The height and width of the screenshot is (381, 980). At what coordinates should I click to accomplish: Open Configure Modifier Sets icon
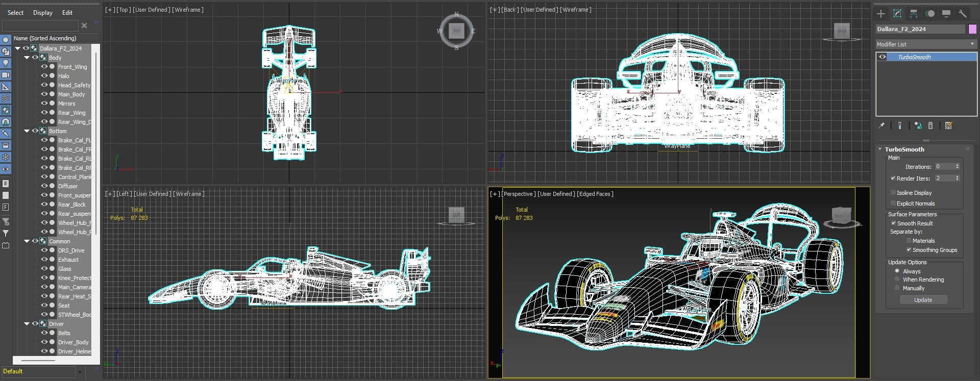[x=949, y=125]
